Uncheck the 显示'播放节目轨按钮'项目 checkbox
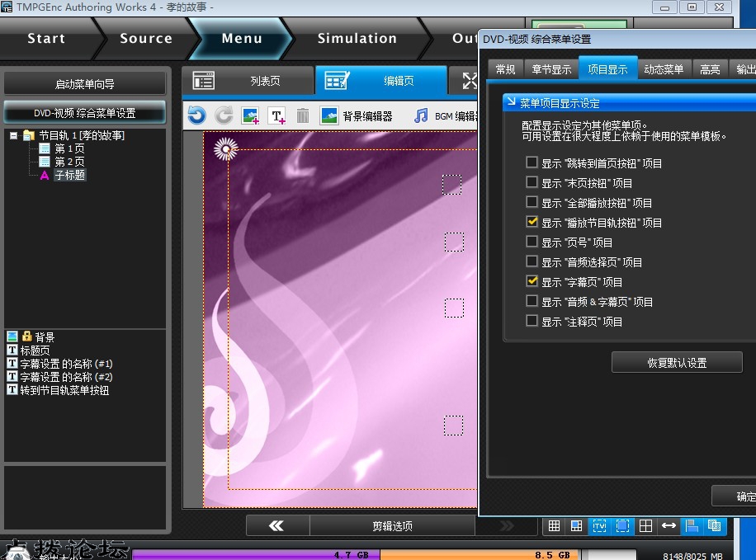This screenshot has width=756, height=560. 532,222
